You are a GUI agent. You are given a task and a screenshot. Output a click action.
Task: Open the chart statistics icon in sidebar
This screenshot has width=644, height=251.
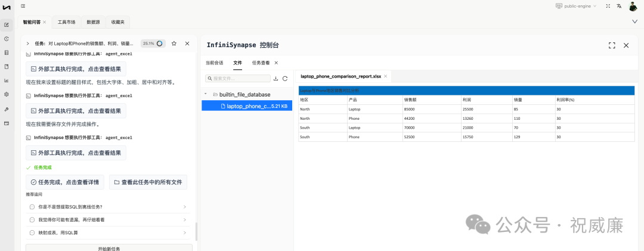tap(7, 80)
